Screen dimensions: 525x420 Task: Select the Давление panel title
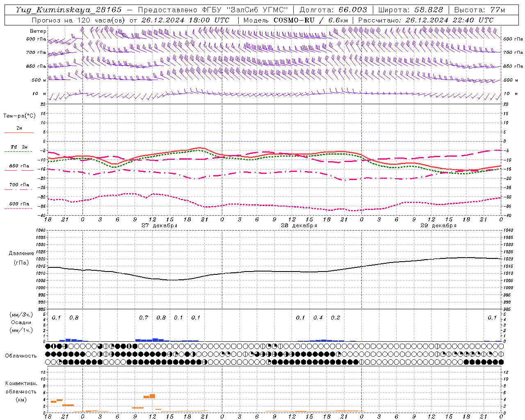tap(21, 253)
